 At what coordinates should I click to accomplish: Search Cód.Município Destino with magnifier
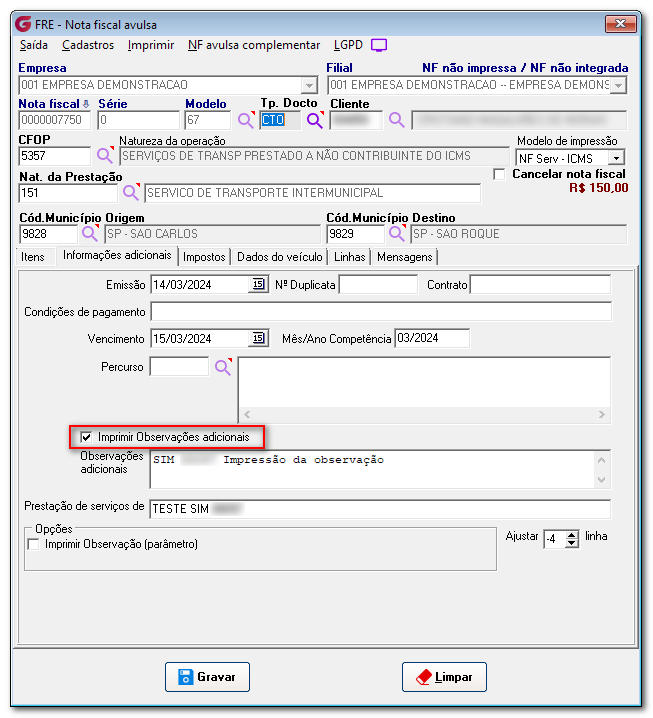(x=397, y=234)
